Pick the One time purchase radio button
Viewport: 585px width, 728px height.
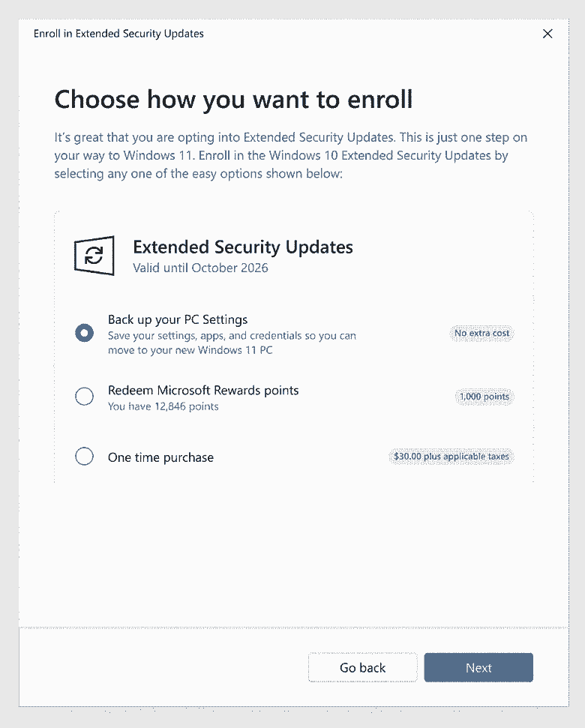pyautogui.click(x=85, y=457)
